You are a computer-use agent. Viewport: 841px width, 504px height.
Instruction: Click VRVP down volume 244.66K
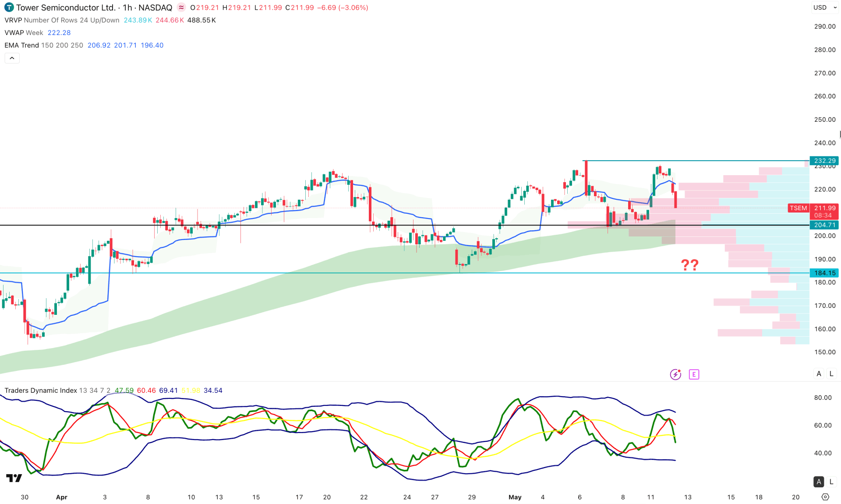point(170,20)
